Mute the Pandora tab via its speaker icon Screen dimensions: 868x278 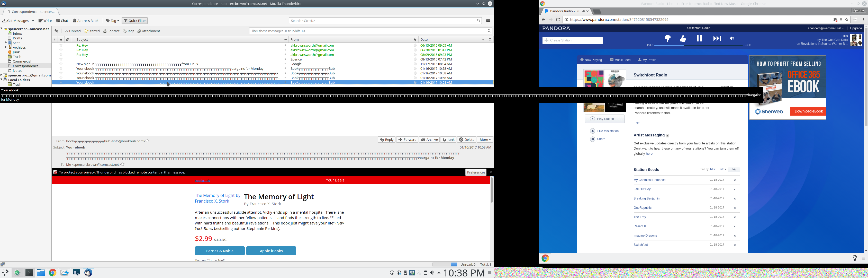583,12
